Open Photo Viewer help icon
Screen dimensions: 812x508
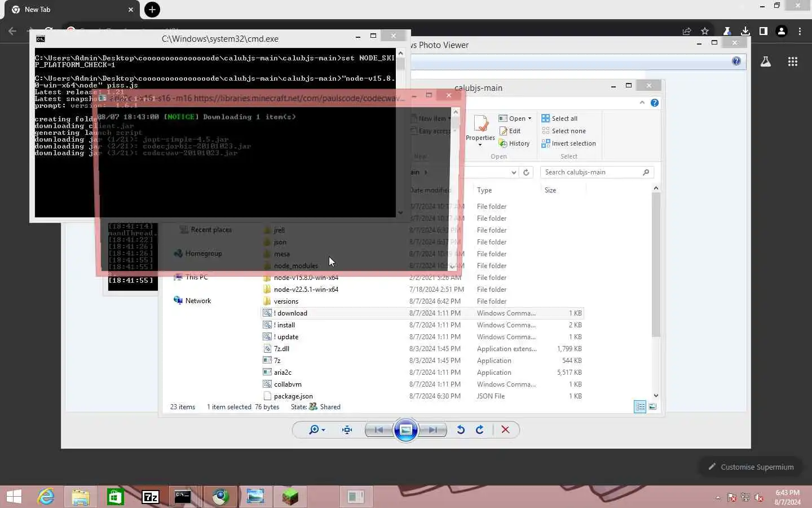pos(736,61)
